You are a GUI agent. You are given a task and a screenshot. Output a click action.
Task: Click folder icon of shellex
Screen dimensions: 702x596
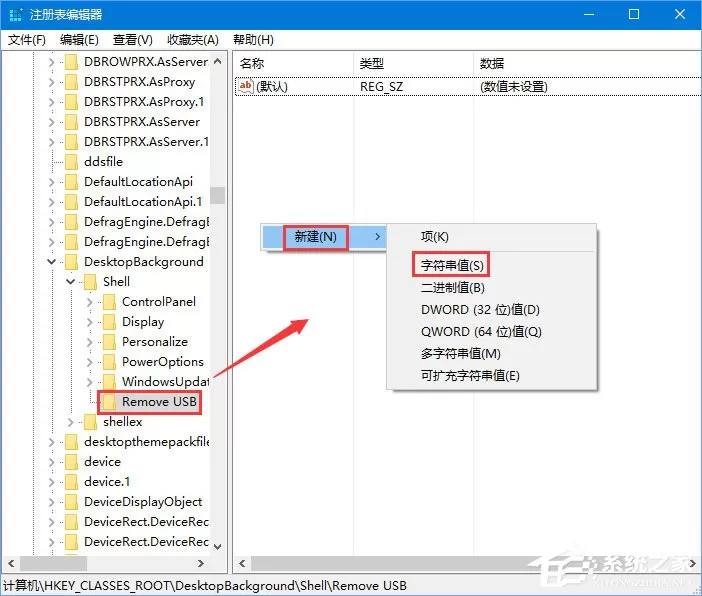(90, 422)
